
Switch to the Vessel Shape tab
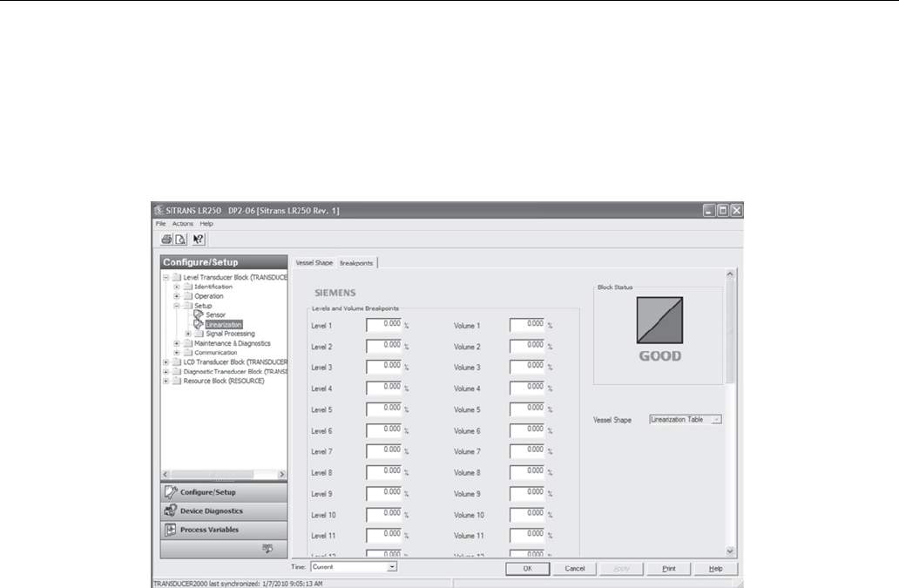[314, 262]
